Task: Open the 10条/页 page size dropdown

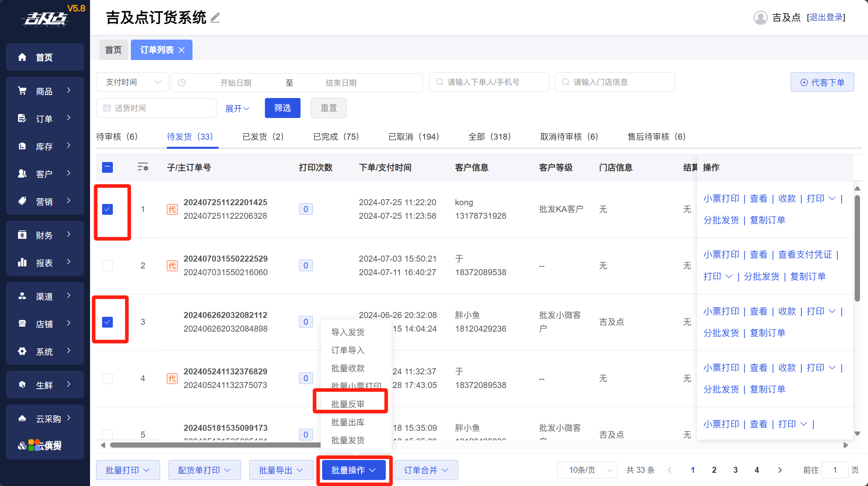Action: tap(587, 470)
